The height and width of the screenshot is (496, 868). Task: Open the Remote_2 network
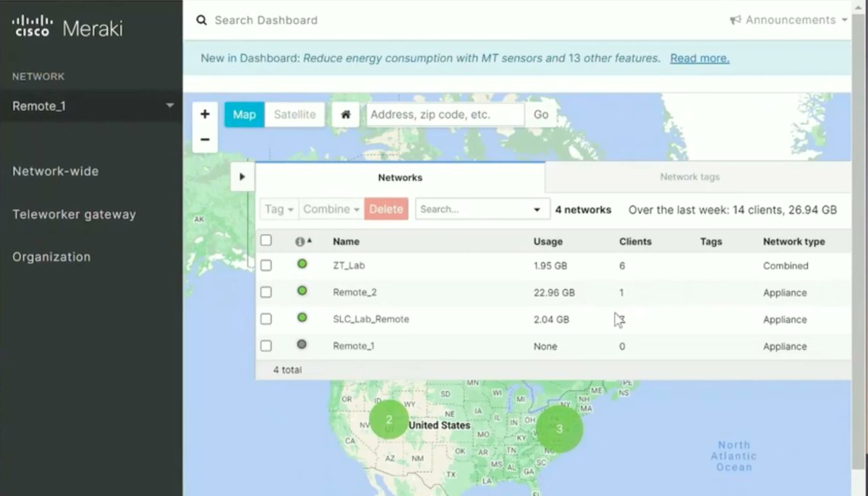pyautogui.click(x=354, y=292)
